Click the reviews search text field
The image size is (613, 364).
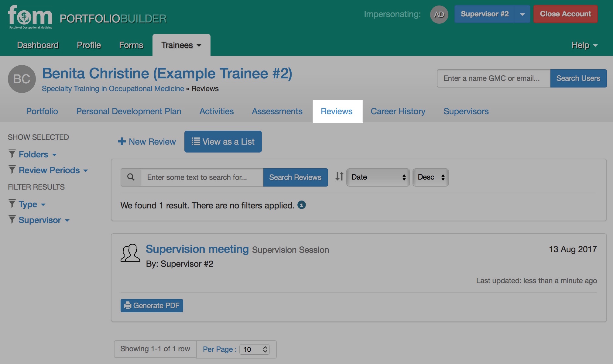tap(202, 177)
